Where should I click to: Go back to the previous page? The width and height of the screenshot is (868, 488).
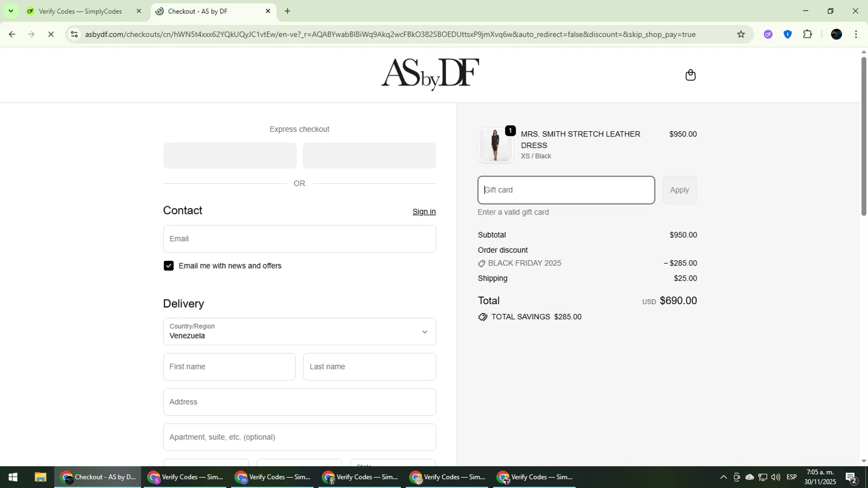tap(12, 34)
